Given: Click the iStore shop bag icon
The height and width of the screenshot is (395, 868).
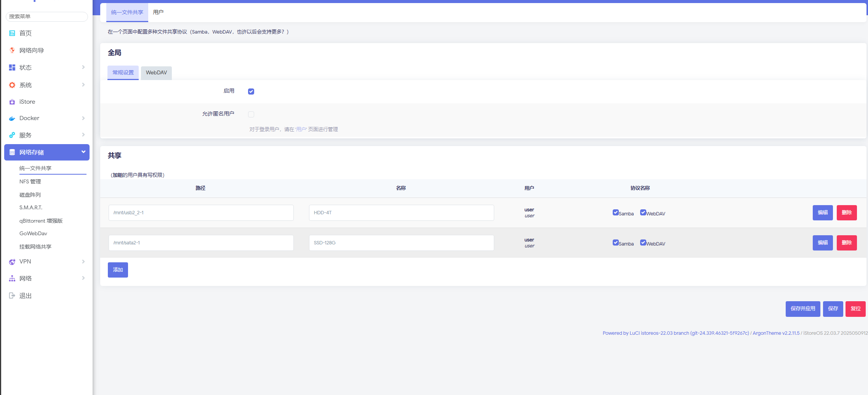Looking at the screenshot, I should [x=12, y=102].
